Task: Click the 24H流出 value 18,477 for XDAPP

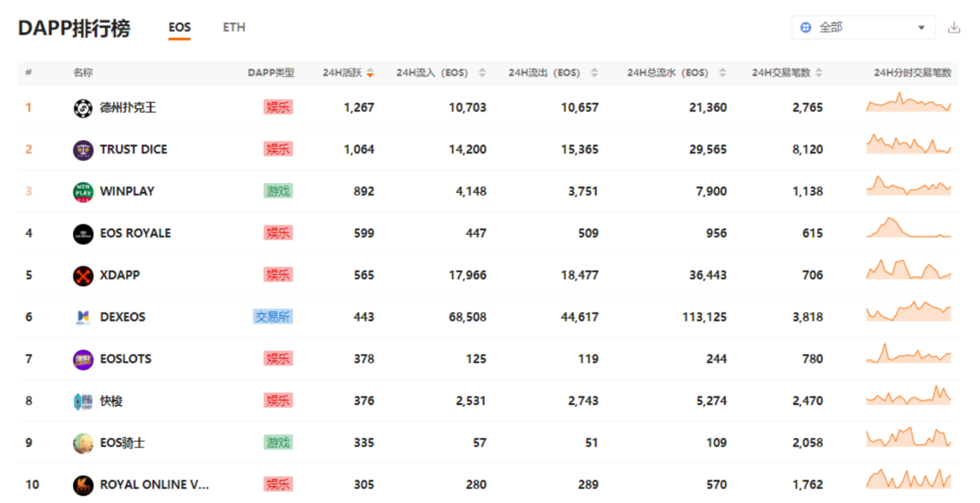Action: point(580,275)
